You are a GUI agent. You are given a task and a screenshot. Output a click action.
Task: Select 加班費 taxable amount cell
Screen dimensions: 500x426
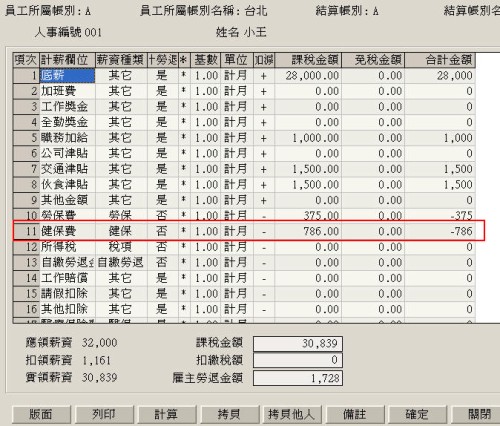tap(308, 91)
